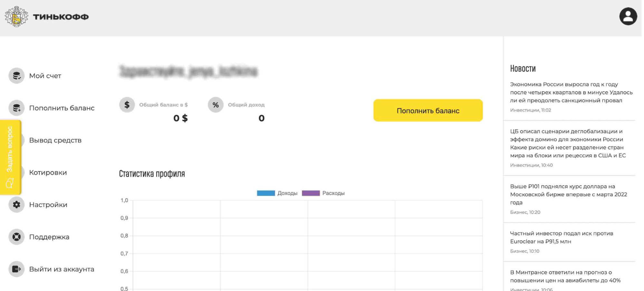Open the user profile avatar icon

click(x=628, y=16)
